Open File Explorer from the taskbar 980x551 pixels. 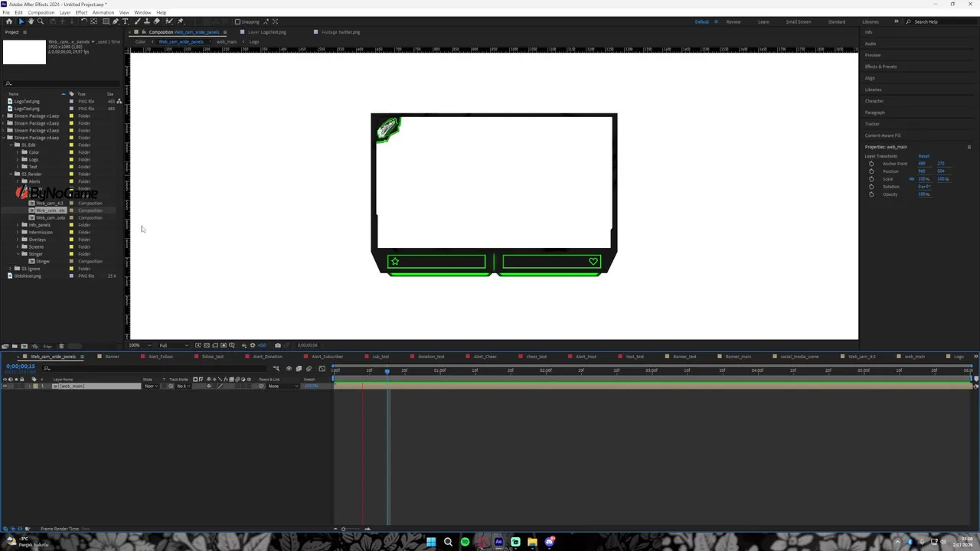click(532, 542)
